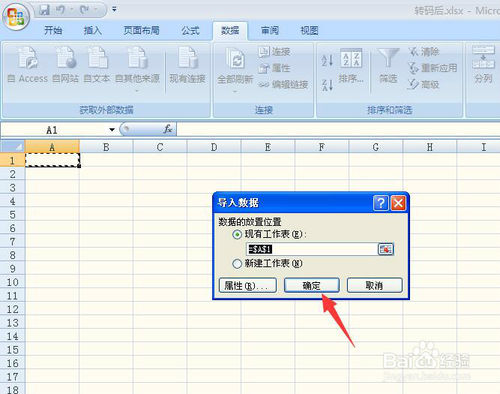Open the 连接 connections command
This screenshot has width=500, height=394.
coord(274,52)
